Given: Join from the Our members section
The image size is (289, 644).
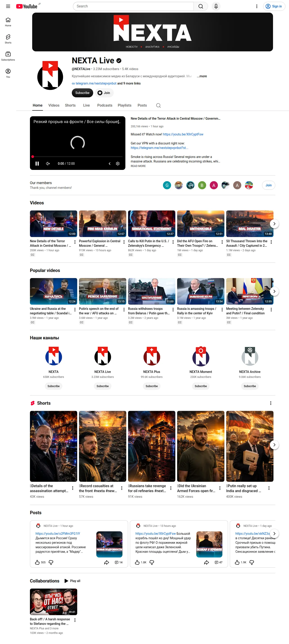Looking at the screenshot, I should pyautogui.click(x=269, y=185).
